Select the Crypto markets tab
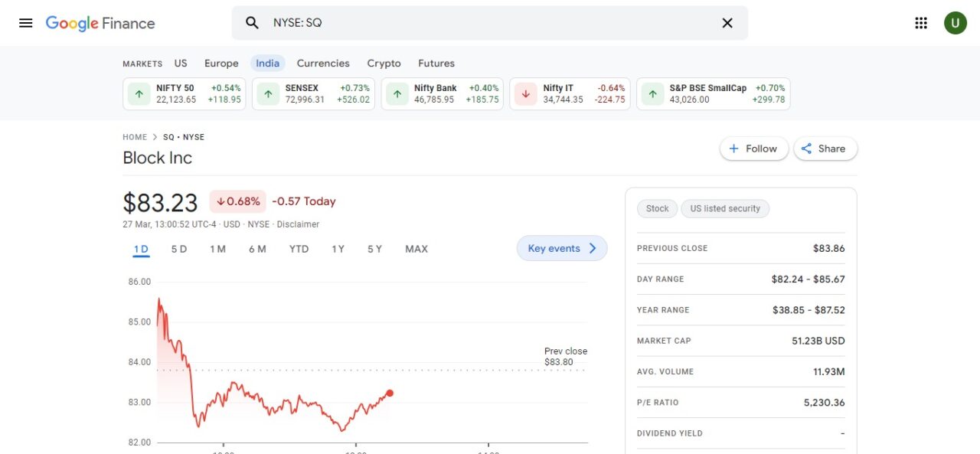 tap(384, 64)
